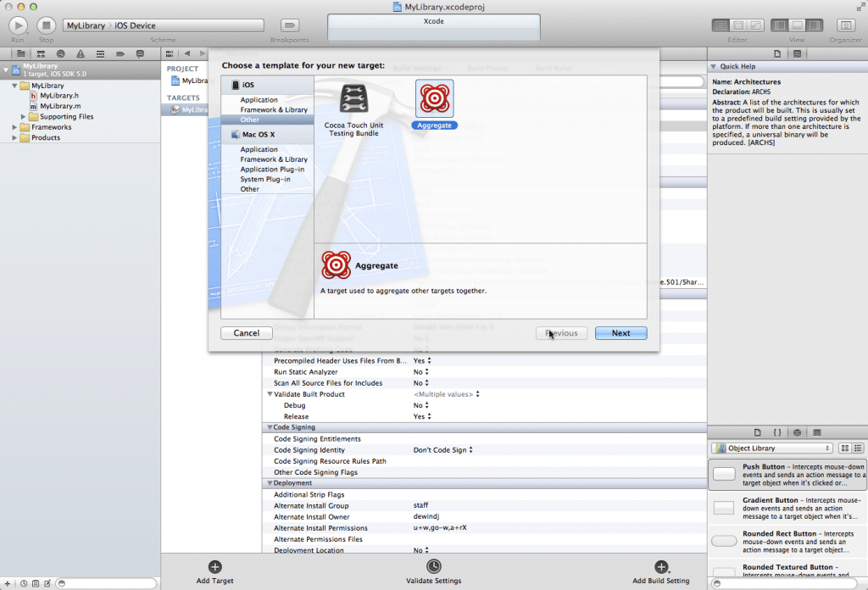868x590 pixels.
Task: Choose iOS Framework & Library category
Action: pyautogui.click(x=274, y=109)
